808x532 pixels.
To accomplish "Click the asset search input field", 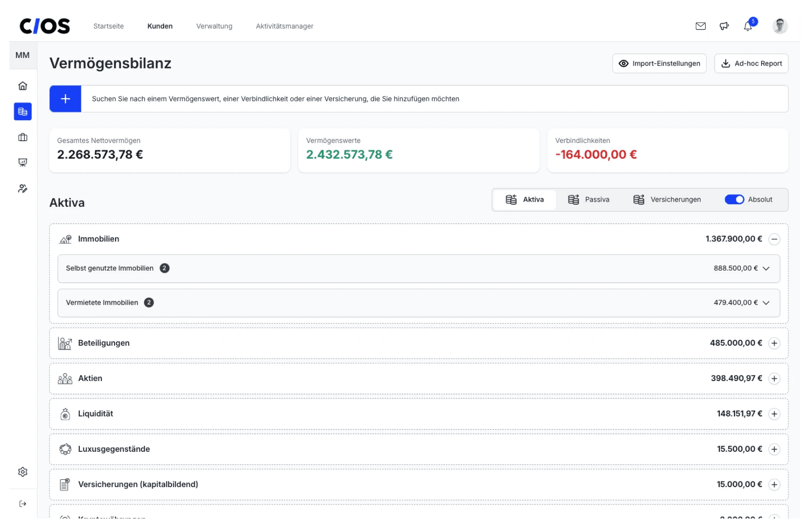I will click(x=434, y=99).
